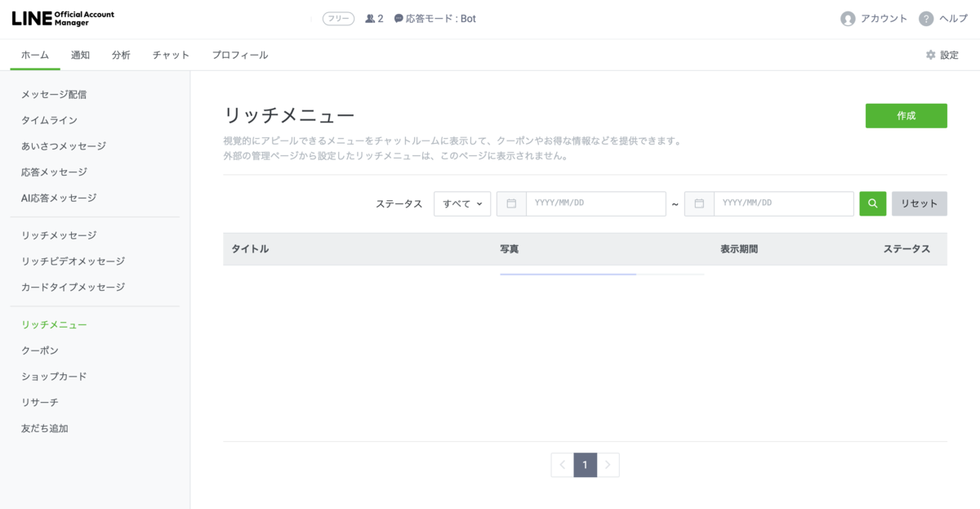Viewport: 980px width, 509px height.
Task: Click the response mode speech bubble icon
Action: [399, 18]
